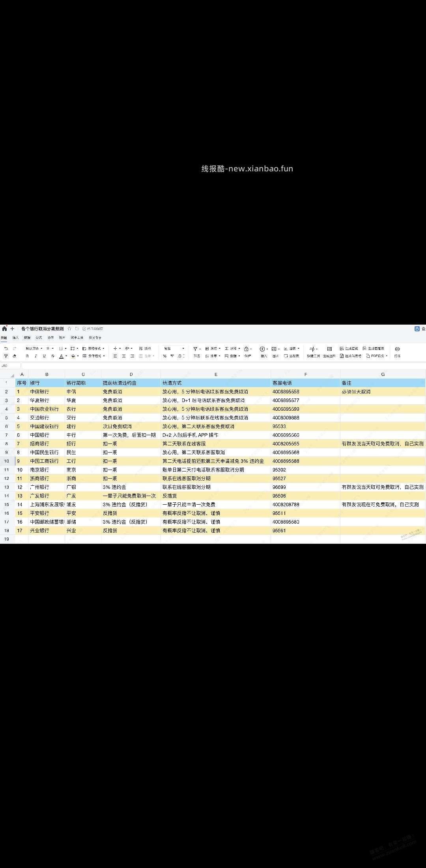
Task: Click the plus icon to create new document
Action: (12, 329)
